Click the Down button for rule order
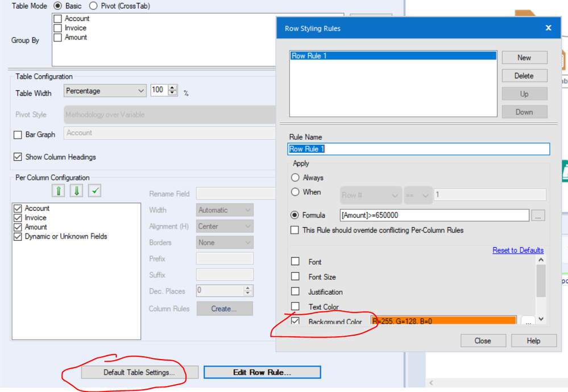568x392 pixels. point(524,112)
